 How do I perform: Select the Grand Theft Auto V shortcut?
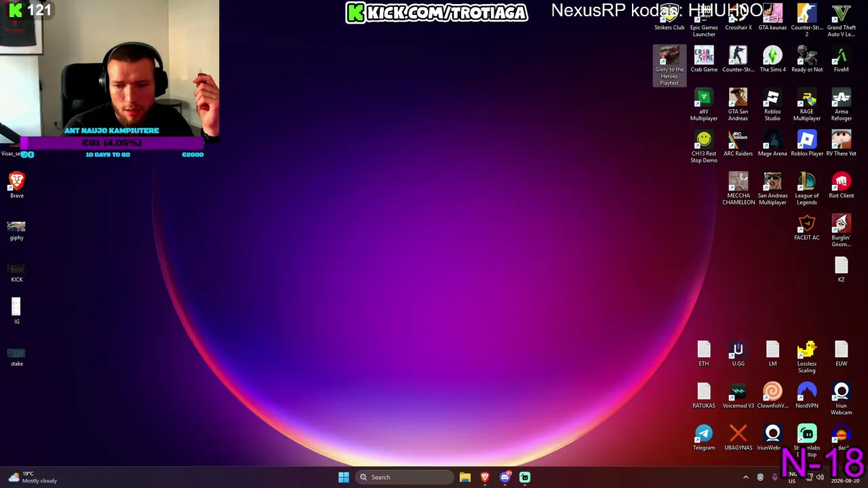point(842,21)
